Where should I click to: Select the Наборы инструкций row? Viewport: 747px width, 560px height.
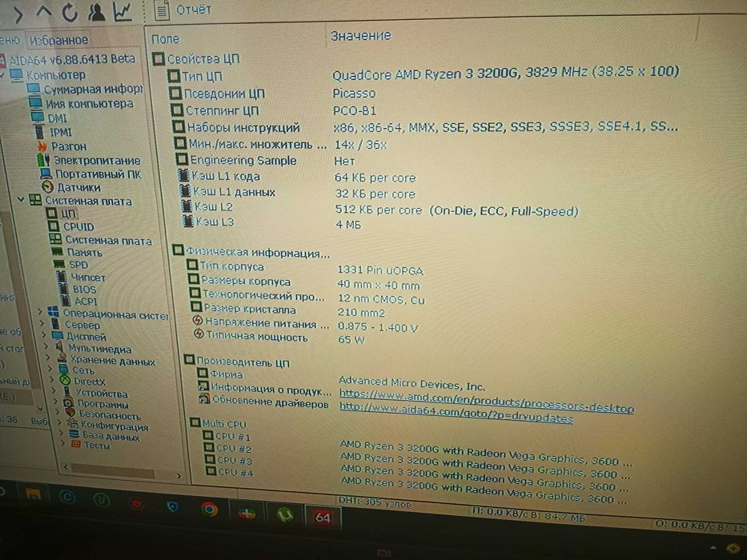(x=425, y=127)
